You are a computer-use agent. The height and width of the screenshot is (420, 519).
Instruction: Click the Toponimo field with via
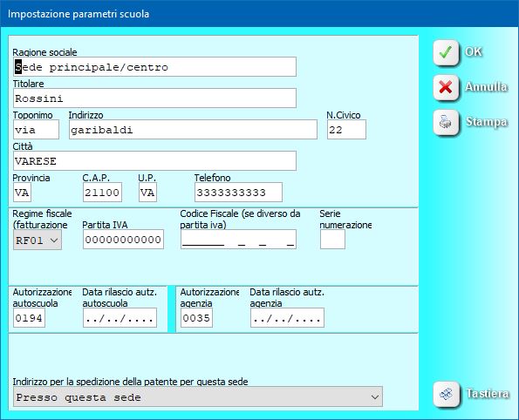36,130
